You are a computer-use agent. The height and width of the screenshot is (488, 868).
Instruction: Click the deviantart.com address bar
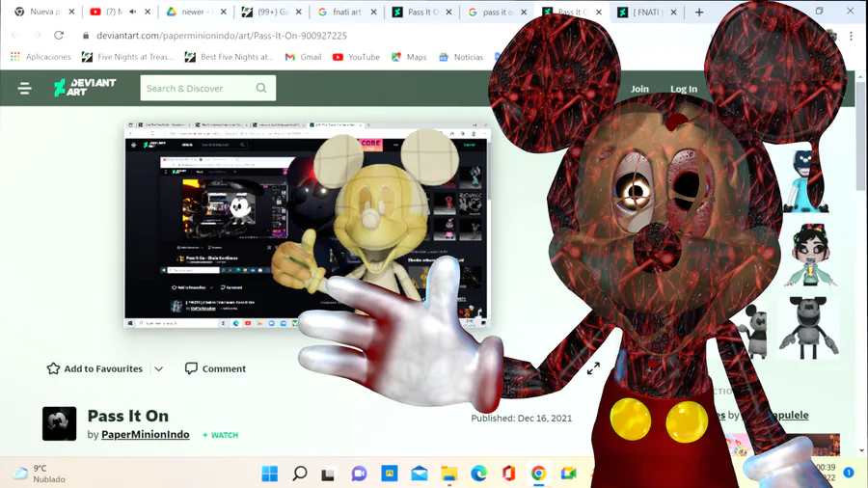point(222,36)
